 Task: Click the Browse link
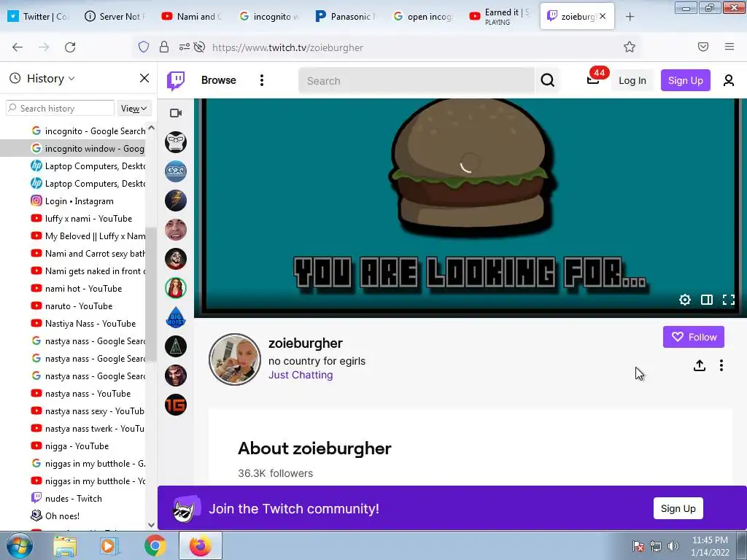[x=219, y=80]
